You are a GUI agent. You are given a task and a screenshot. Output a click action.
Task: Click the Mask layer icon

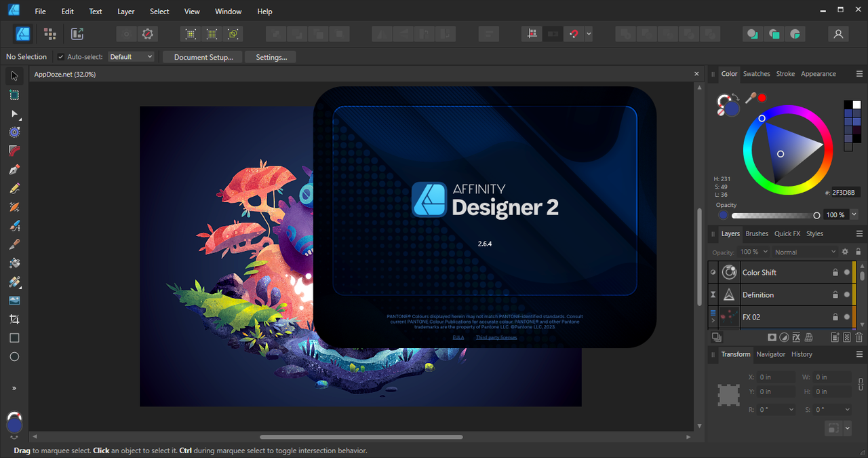(x=772, y=337)
